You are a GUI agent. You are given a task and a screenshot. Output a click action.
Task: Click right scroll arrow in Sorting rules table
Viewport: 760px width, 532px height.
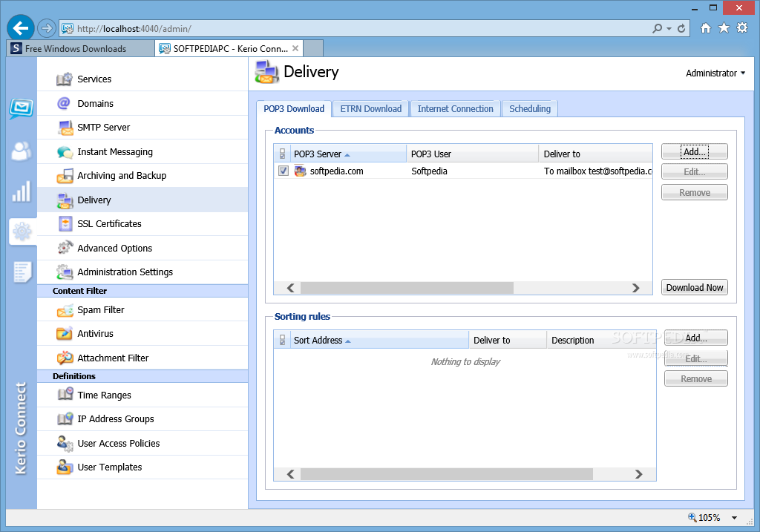[x=638, y=474]
